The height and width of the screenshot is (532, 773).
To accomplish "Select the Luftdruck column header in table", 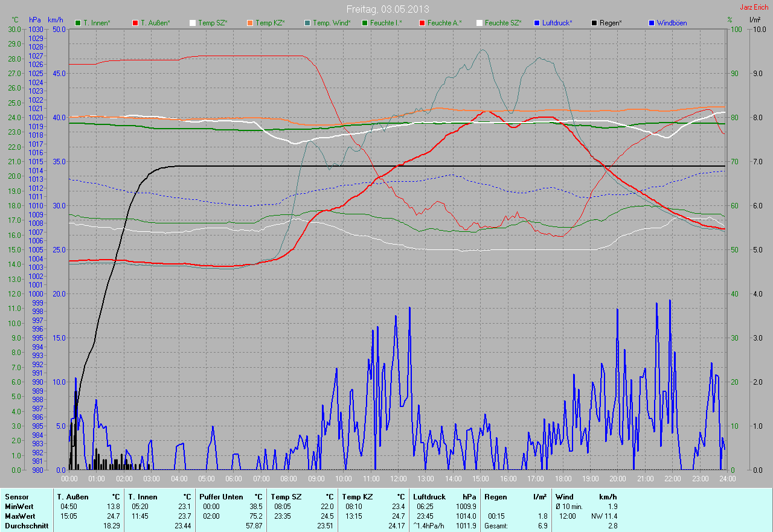I will click(x=430, y=497).
